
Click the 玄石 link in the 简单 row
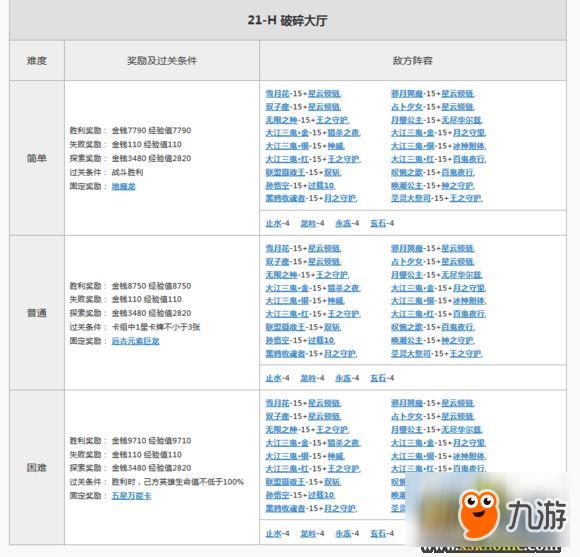coord(378,223)
